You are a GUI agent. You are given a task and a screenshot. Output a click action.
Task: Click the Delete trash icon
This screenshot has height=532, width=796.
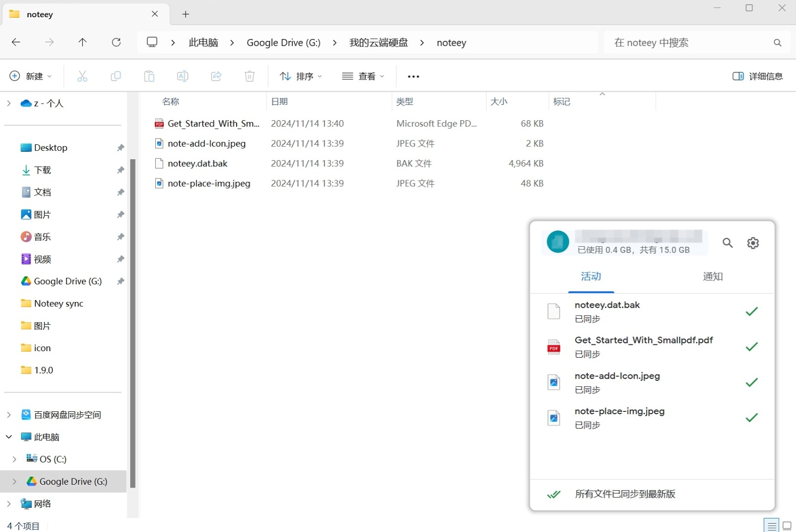(249, 76)
